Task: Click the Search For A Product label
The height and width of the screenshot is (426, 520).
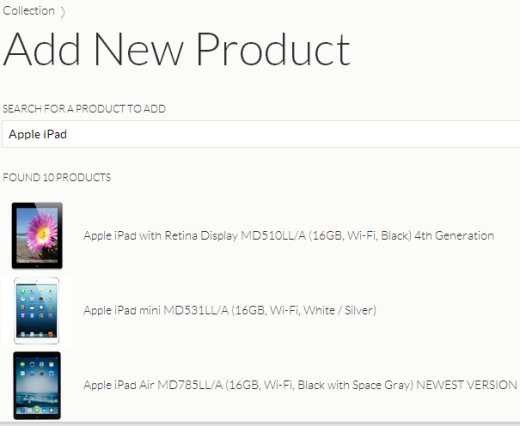Action: [84, 109]
